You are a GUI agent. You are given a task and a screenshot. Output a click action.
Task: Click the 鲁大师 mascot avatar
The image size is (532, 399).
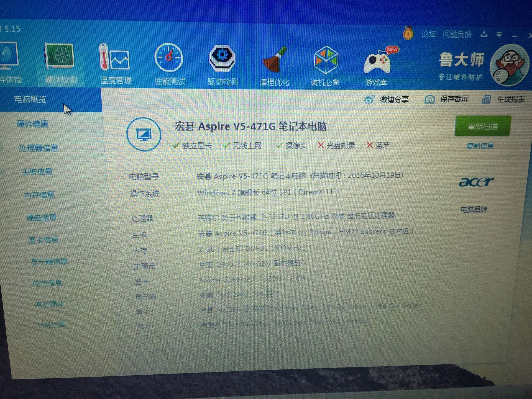pos(510,65)
